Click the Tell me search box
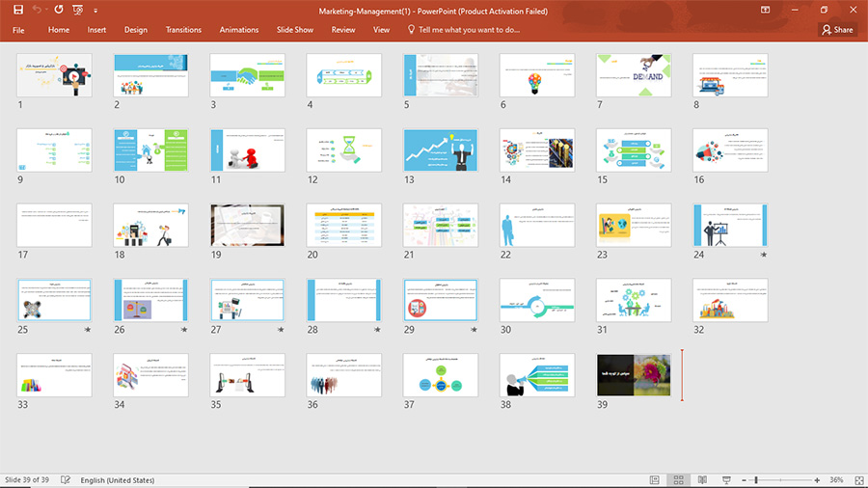The image size is (868, 488). 469,30
